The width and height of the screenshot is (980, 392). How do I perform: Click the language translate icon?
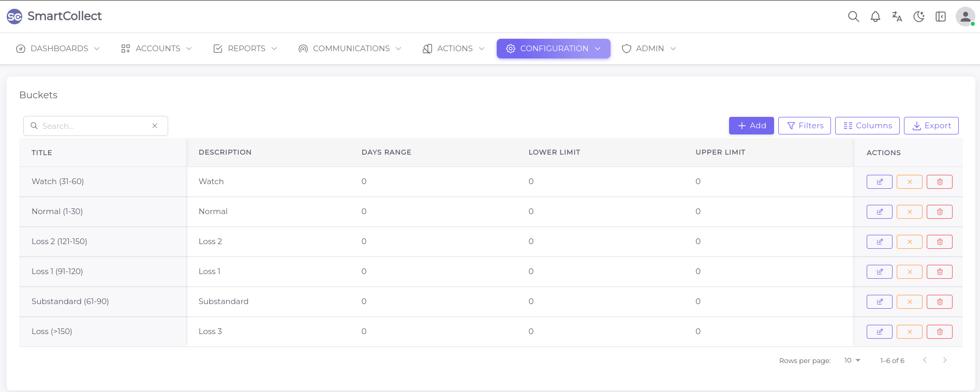tap(897, 17)
